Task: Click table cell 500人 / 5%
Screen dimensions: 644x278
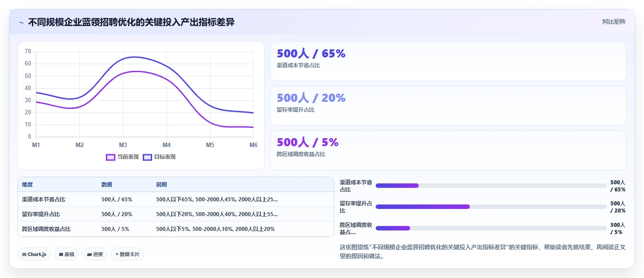Action: point(115,229)
